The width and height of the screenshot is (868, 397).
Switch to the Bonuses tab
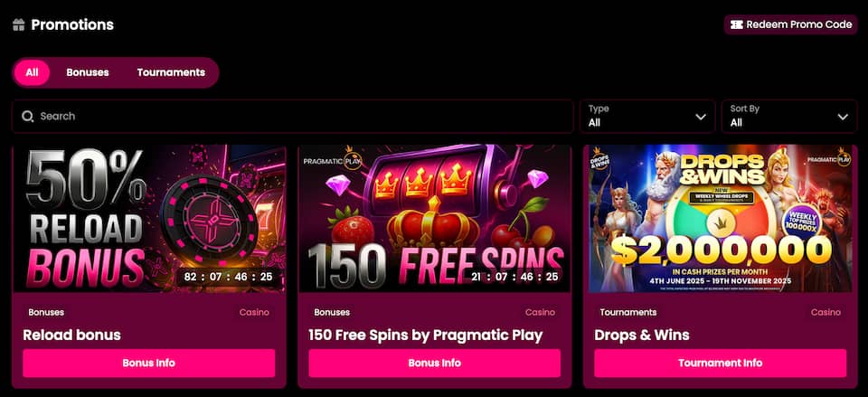(x=88, y=72)
